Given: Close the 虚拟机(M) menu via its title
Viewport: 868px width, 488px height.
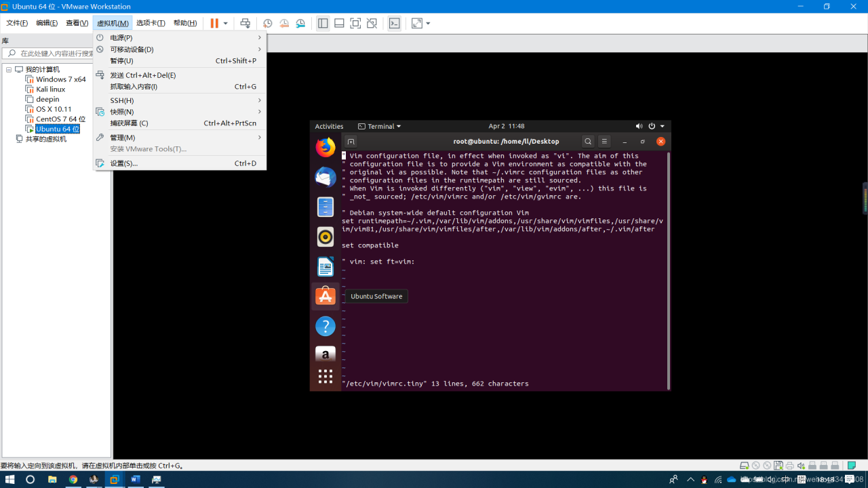Looking at the screenshot, I should point(113,23).
